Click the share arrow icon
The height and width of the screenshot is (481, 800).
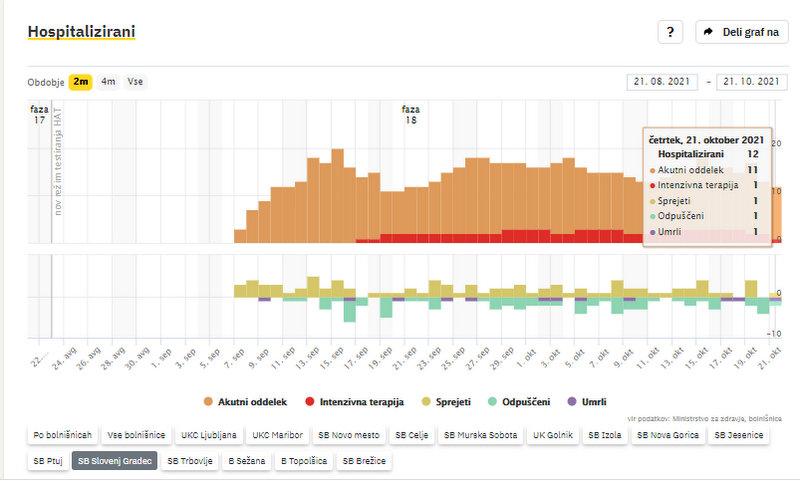(x=709, y=32)
